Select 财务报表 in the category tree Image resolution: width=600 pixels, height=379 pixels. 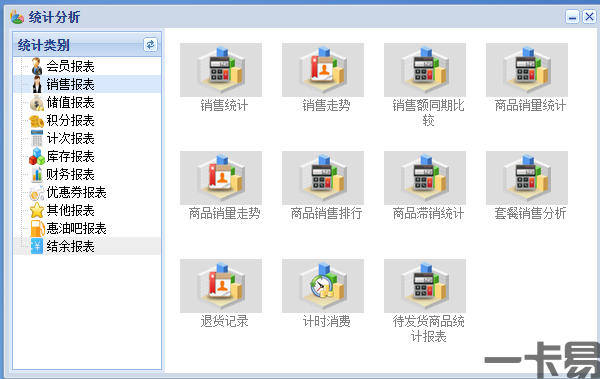(70, 174)
